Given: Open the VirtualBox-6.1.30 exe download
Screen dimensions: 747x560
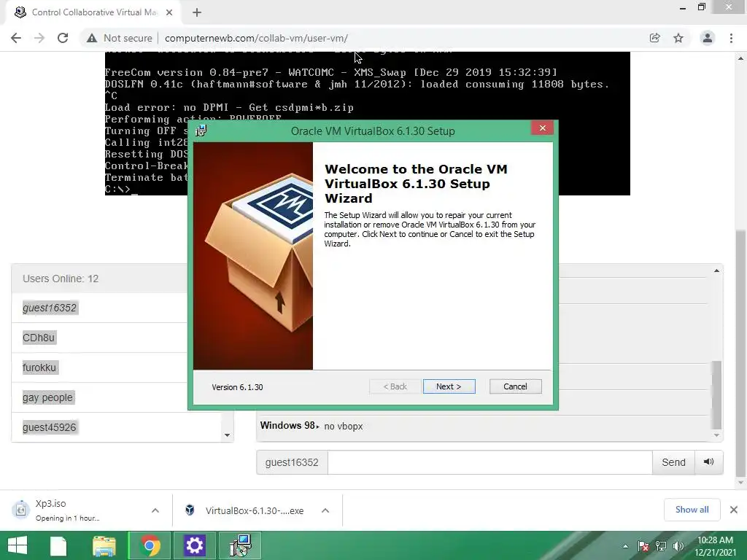Looking at the screenshot, I should point(245,510).
